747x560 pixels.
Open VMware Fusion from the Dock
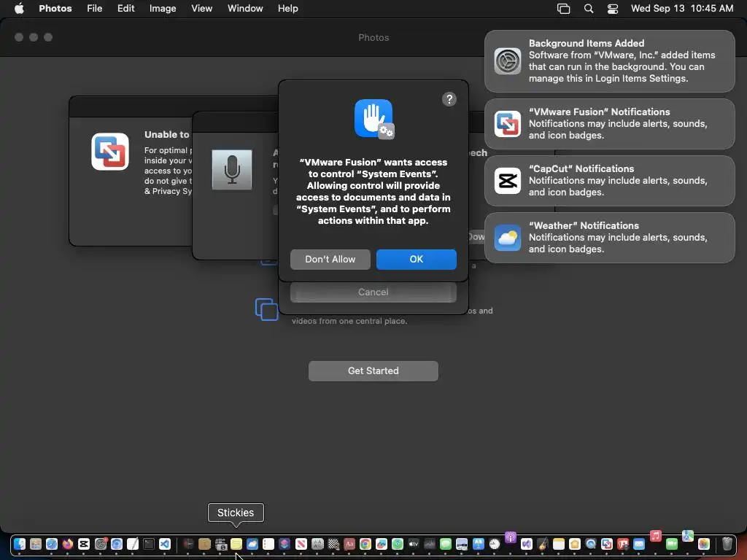pos(607,544)
